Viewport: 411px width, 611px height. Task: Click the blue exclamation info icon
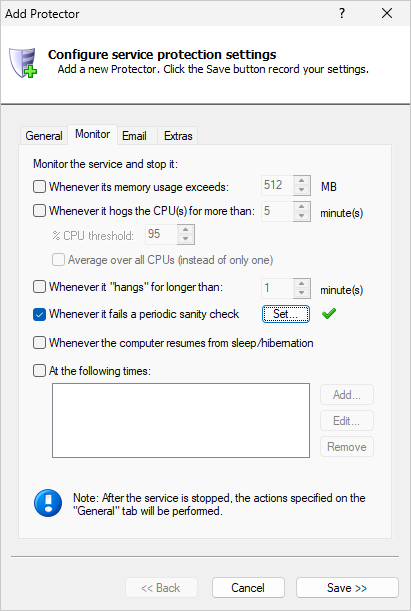click(48, 503)
